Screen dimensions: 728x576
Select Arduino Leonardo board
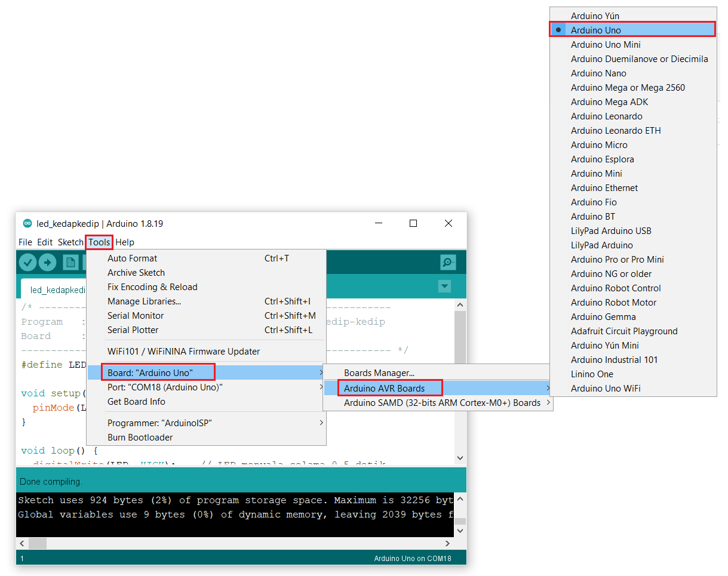tap(633, 116)
